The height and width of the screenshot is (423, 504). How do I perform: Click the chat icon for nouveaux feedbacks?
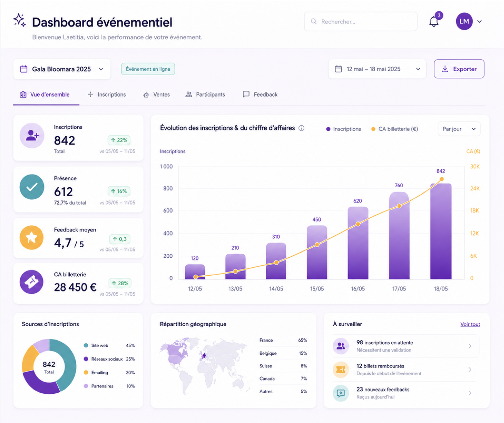click(341, 393)
